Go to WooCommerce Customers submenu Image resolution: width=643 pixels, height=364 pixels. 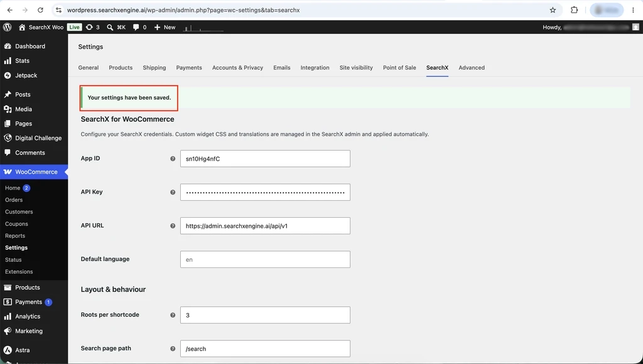pos(19,212)
